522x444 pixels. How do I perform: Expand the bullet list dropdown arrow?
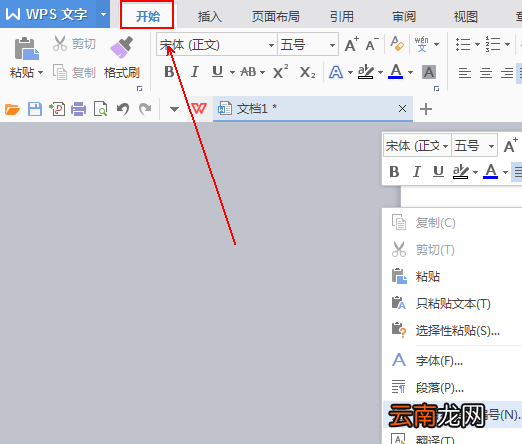click(x=477, y=44)
